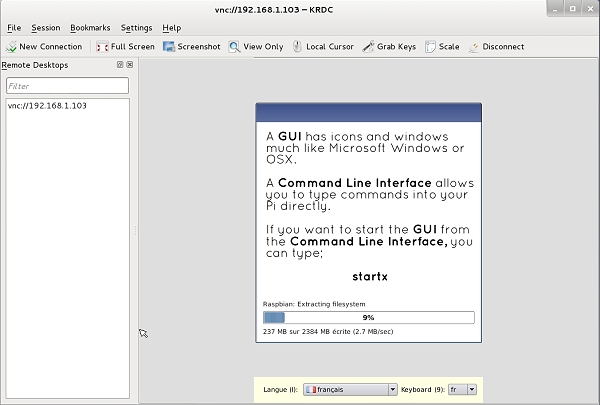
Task: Click the Disconnect plug icon
Action: click(474, 47)
